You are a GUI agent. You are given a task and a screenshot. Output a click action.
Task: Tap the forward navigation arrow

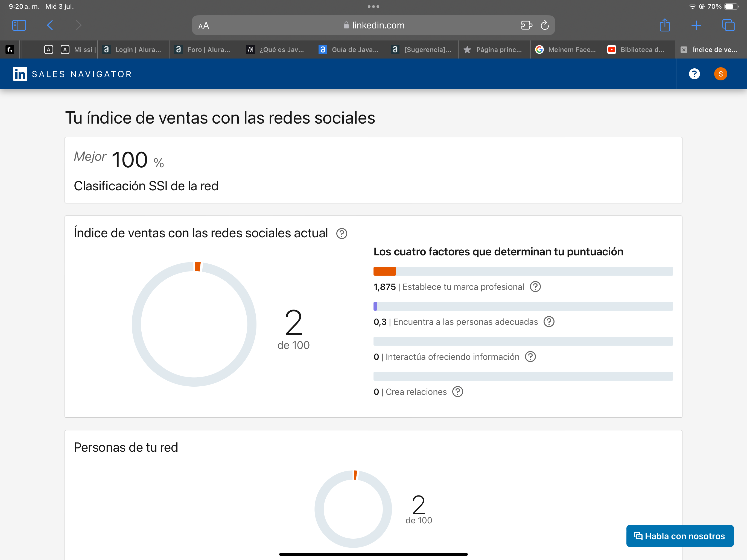(x=78, y=25)
